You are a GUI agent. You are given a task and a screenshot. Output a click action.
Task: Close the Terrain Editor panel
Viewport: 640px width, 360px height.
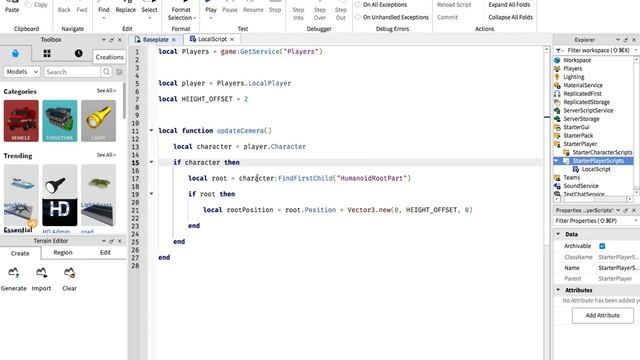[120, 241]
